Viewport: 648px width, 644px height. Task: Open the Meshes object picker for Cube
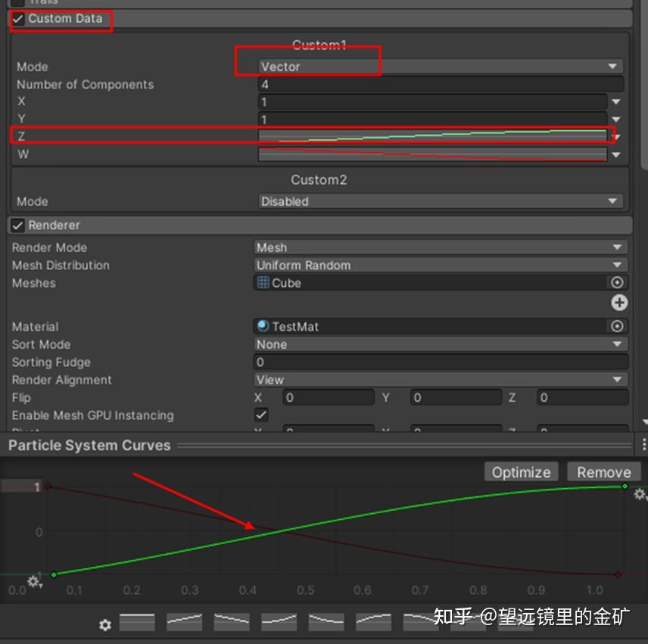point(619,283)
